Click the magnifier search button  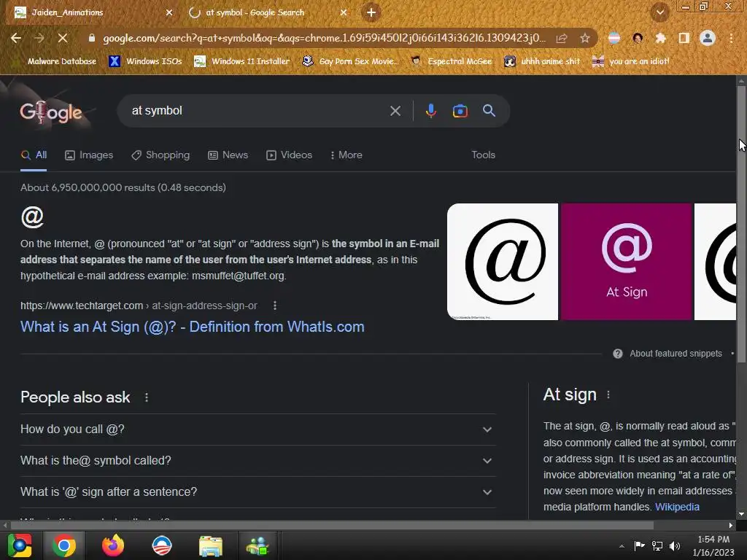[x=489, y=111]
